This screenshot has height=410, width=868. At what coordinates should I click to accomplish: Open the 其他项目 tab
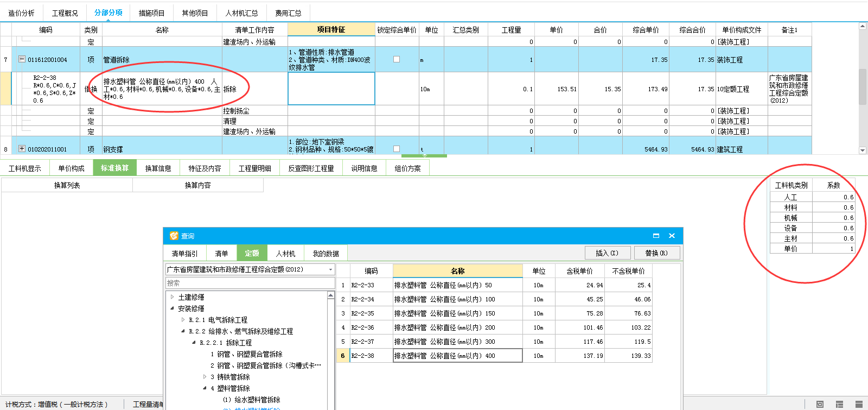(x=195, y=13)
